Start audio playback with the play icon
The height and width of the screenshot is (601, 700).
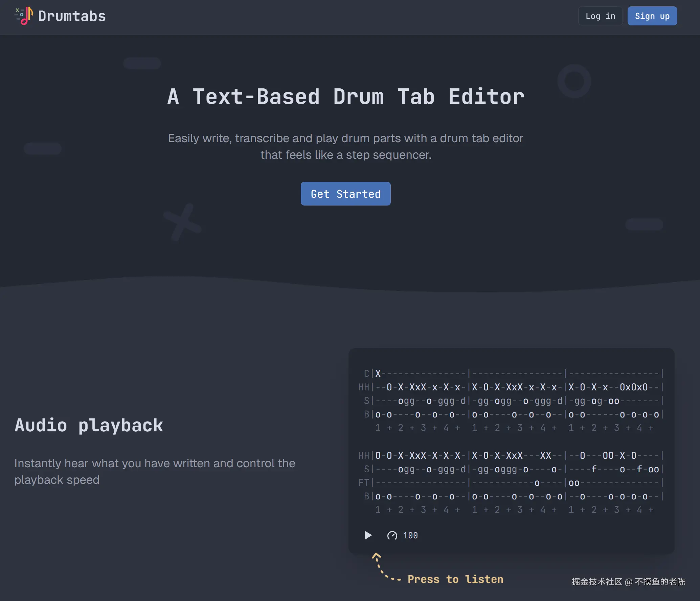[x=368, y=535]
